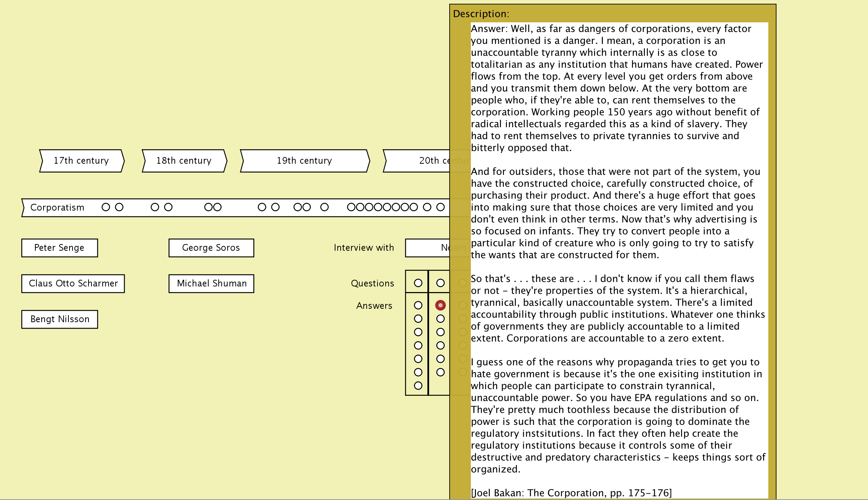Click the Noam interviewee name box
868x500 pixels.
click(428, 248)
